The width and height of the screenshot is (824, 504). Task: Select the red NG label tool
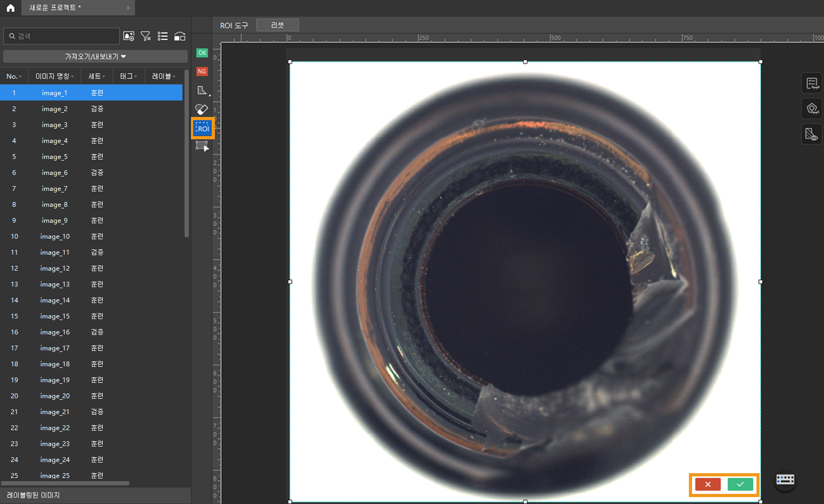202,71
